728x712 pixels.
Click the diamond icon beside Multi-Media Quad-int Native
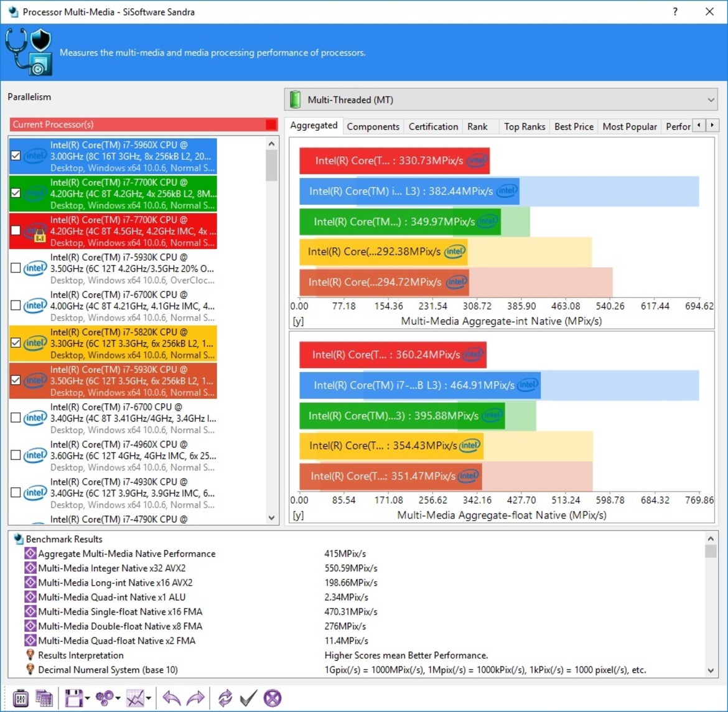tap(30, 597)
